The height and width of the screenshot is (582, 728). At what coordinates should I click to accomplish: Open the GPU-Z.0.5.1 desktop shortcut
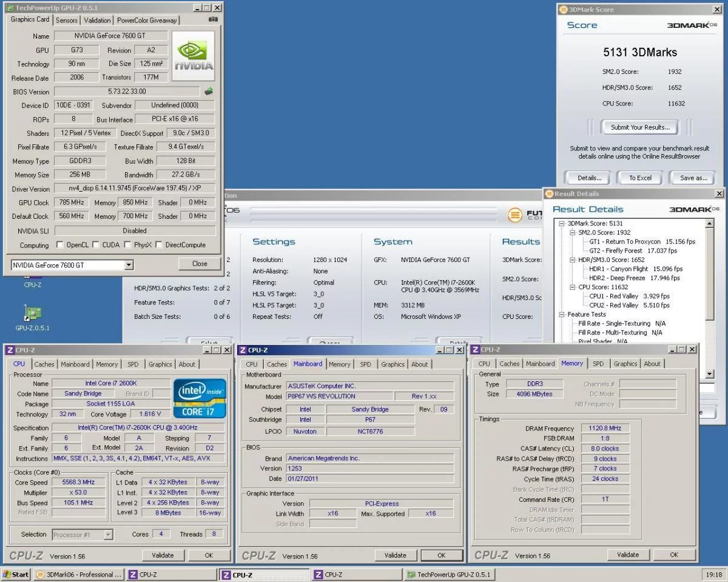(x=33, y=317)
